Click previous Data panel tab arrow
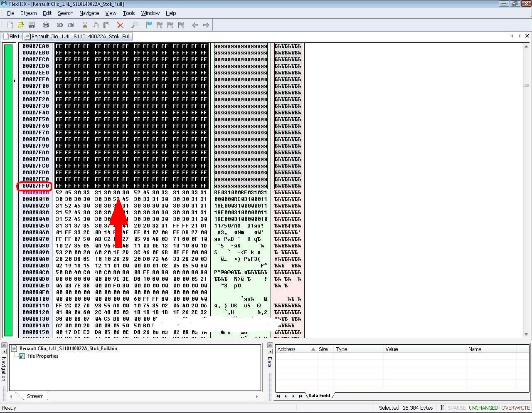This screenshot has height=413, width=532. [286, 396]
